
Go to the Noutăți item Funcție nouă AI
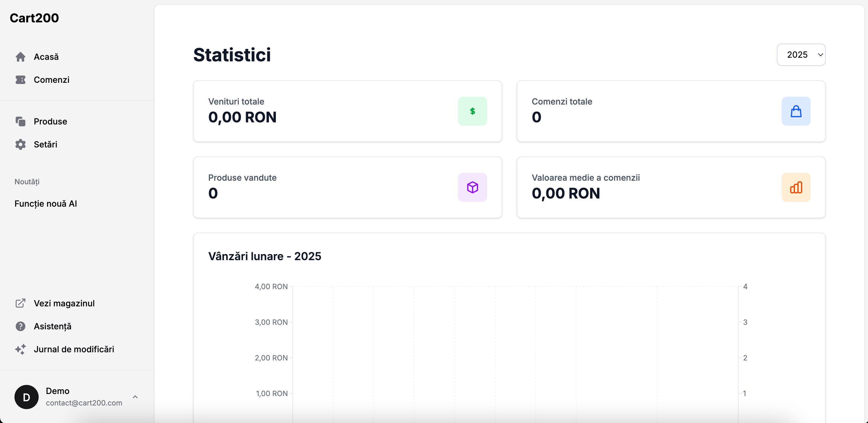coord(46,203)
